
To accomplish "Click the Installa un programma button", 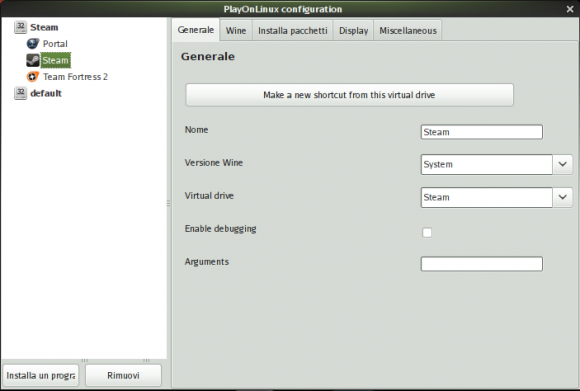I will coord(41,375).
